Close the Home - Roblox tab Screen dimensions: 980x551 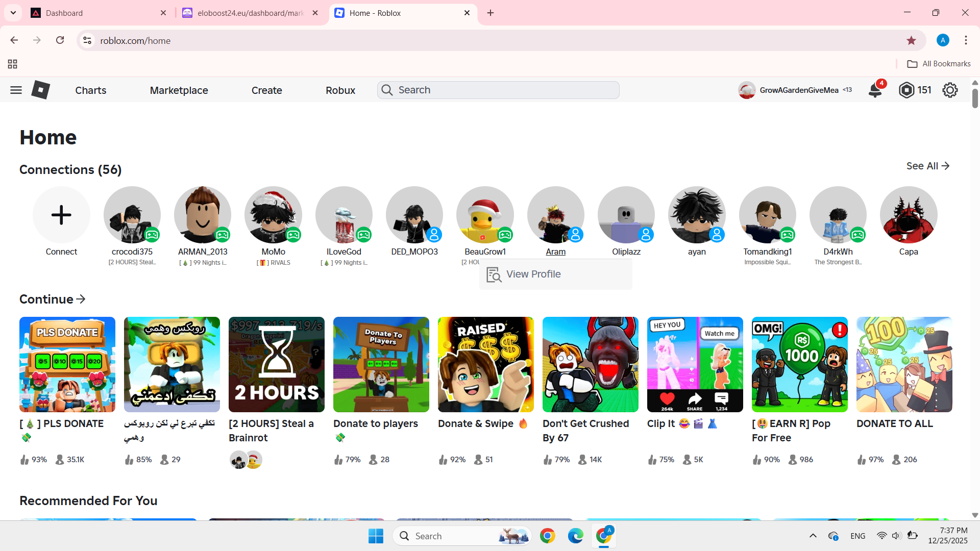click(467, 13)
